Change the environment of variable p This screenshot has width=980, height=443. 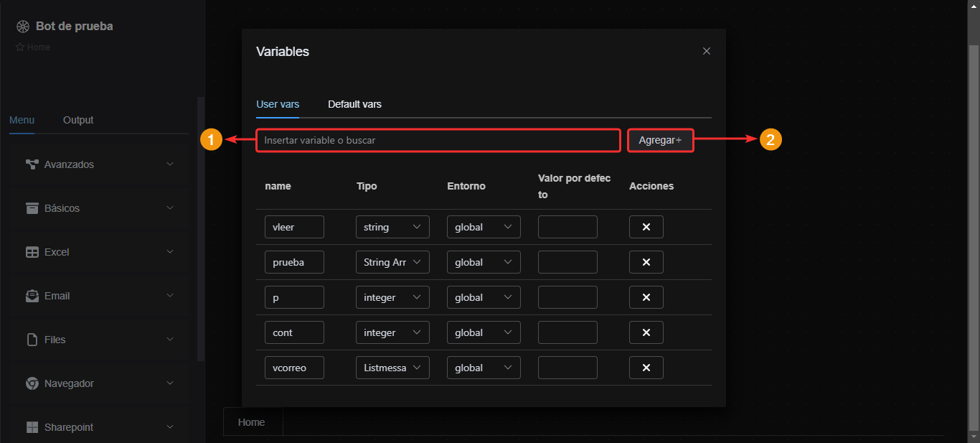click(484, 297)
